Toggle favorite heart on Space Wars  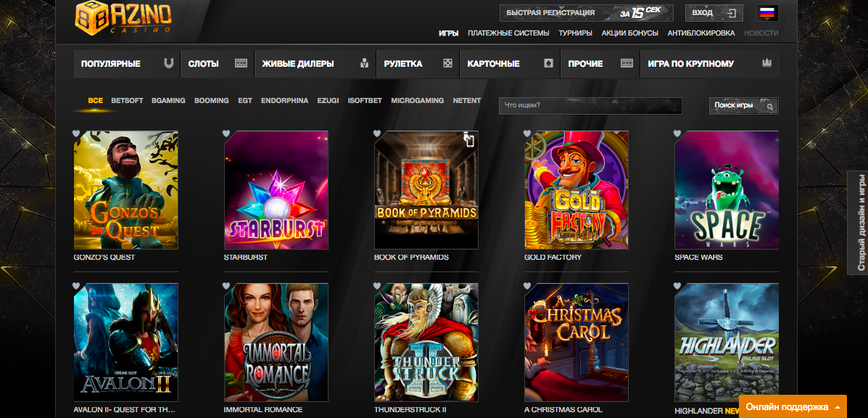(x=677, y=134)
